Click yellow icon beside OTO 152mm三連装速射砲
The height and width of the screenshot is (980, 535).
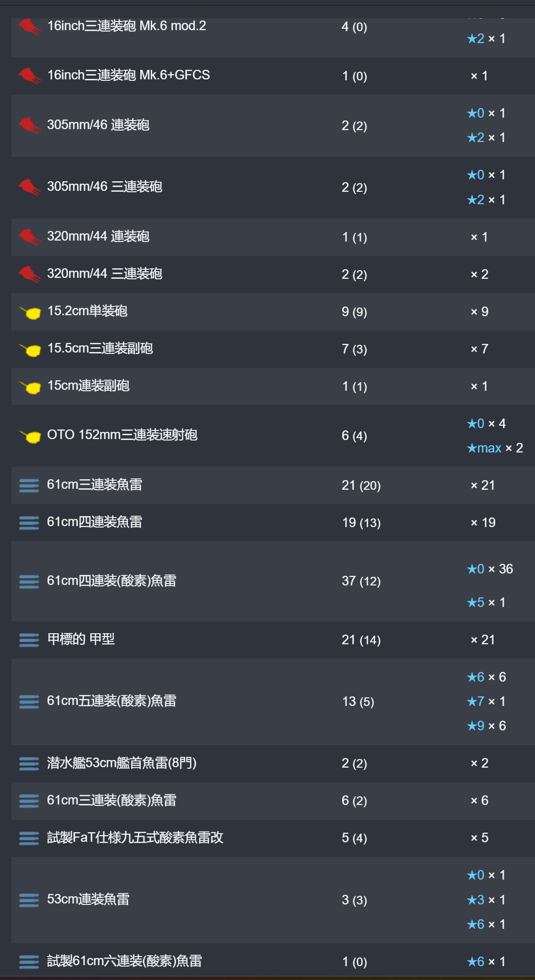pyautogui.click(x=30, y=436)
